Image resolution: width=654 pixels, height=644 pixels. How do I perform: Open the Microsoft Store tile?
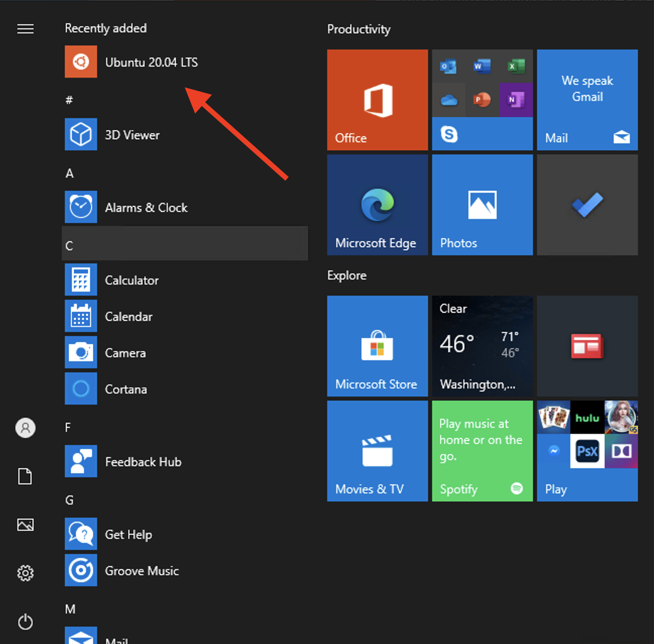click(x=377, y=346)
